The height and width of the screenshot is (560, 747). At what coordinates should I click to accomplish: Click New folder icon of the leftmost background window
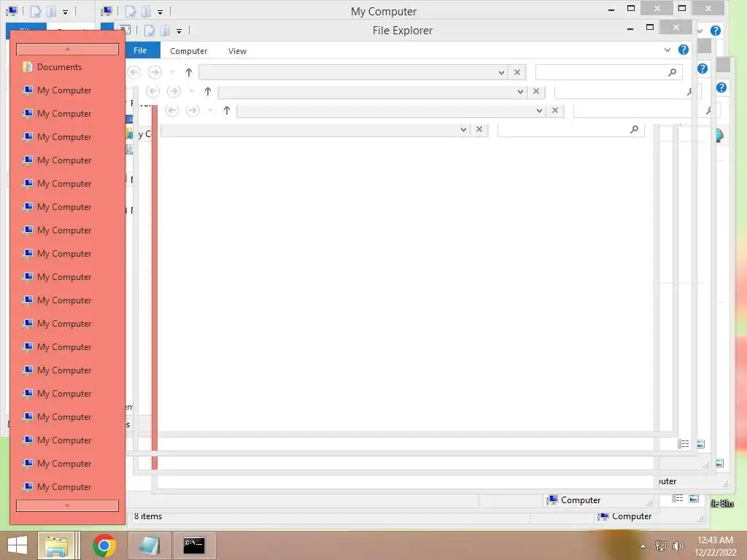pyautogui.click(x=51, y=12)
